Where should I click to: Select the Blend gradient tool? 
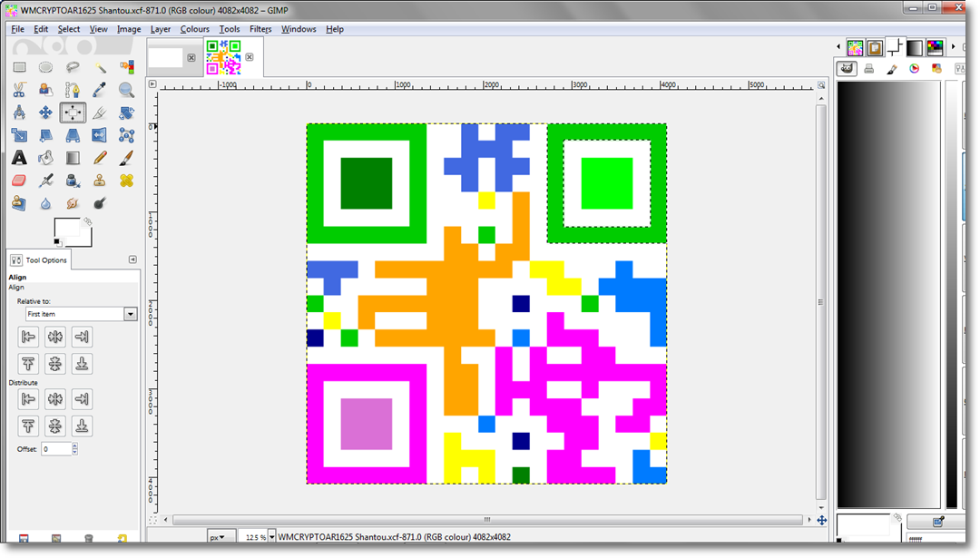[x=73, y=158]
